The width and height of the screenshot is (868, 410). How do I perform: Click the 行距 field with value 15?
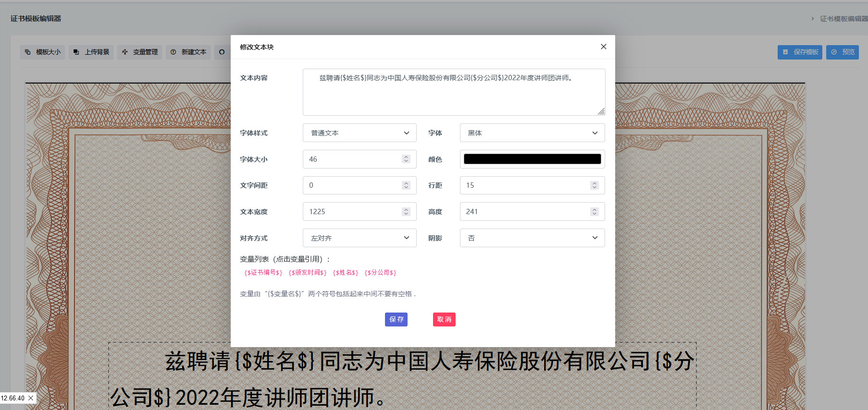point(532,185)
